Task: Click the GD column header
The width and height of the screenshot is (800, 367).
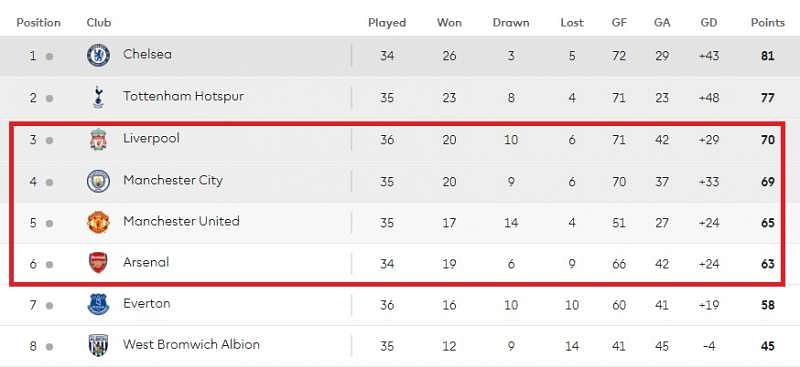Action: [709, 23]
